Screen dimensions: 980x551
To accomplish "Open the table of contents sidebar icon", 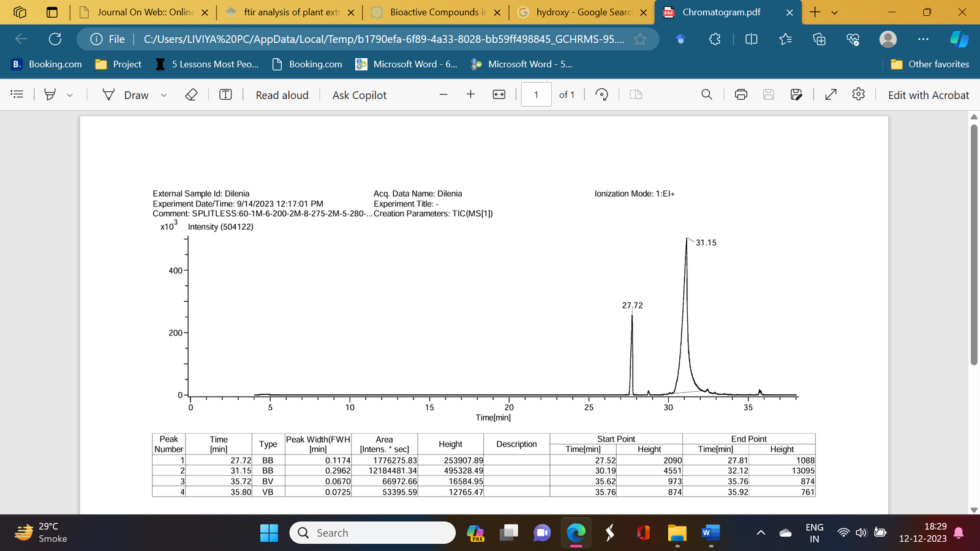I will 17,94.
